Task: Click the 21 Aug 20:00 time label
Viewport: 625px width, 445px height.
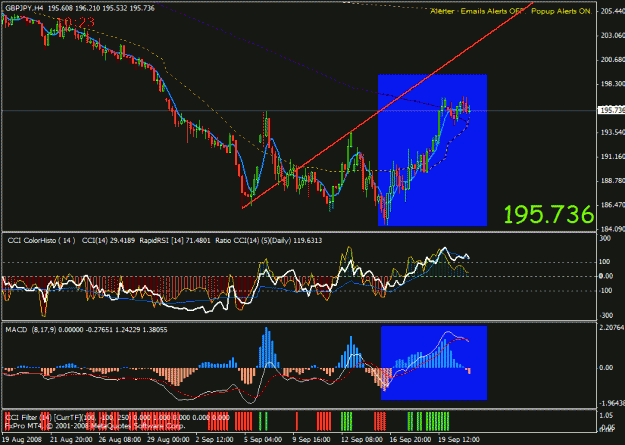Action: point(71,439)
